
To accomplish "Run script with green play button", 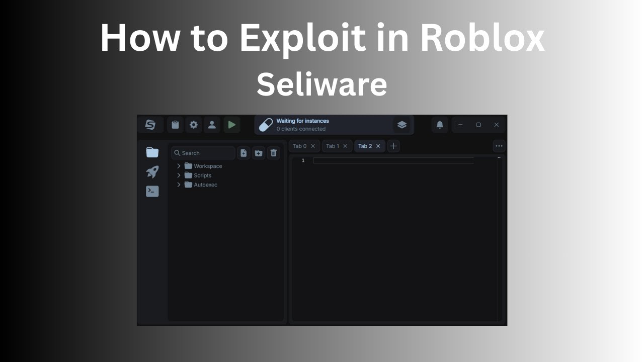I will click(231, 125).
